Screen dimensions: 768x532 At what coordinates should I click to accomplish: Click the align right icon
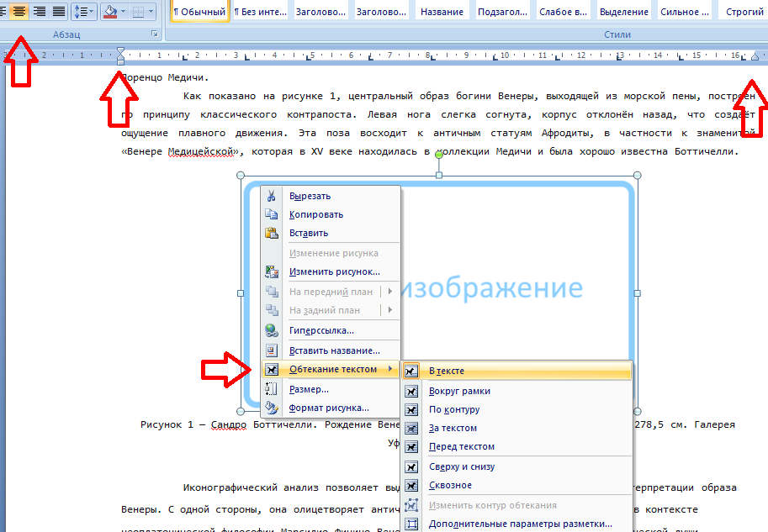pos(39,11)
